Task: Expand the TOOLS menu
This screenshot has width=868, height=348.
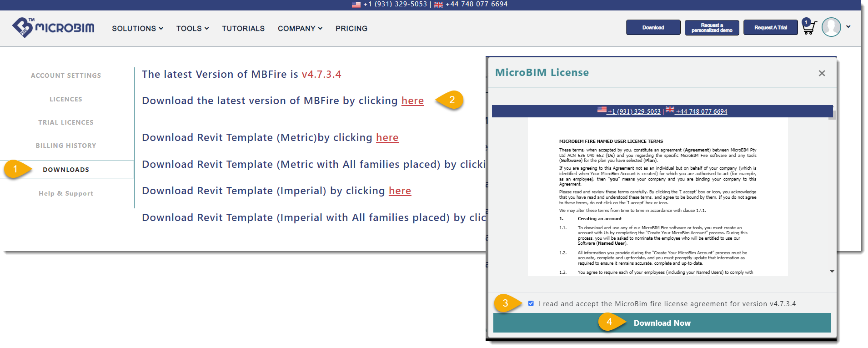Action: pyautogui.click(x=192, y=28)
